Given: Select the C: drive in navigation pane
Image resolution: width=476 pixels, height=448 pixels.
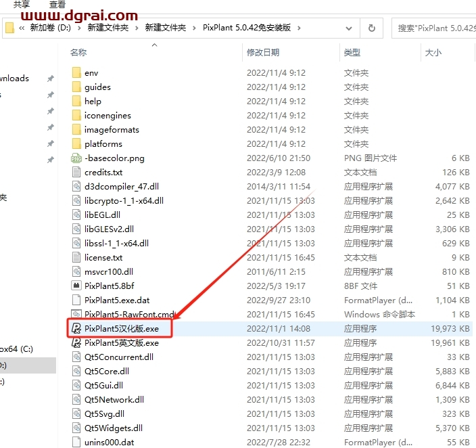Looking at the screenshot, I should click(16, 349).
